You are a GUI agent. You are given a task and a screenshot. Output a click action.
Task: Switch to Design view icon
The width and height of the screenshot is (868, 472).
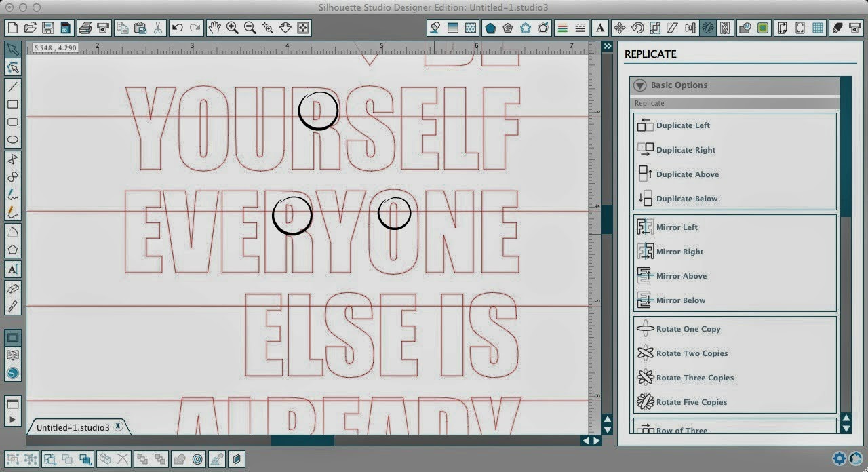(12, 338)
